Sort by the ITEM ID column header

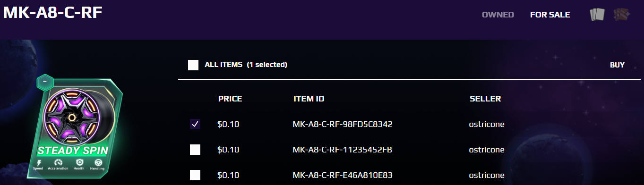[309, 99]
